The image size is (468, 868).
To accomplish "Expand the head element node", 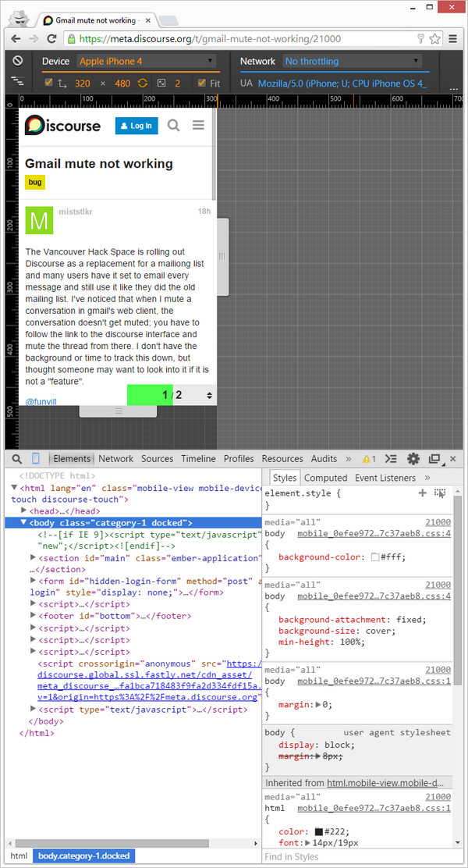I will point(24,510).
